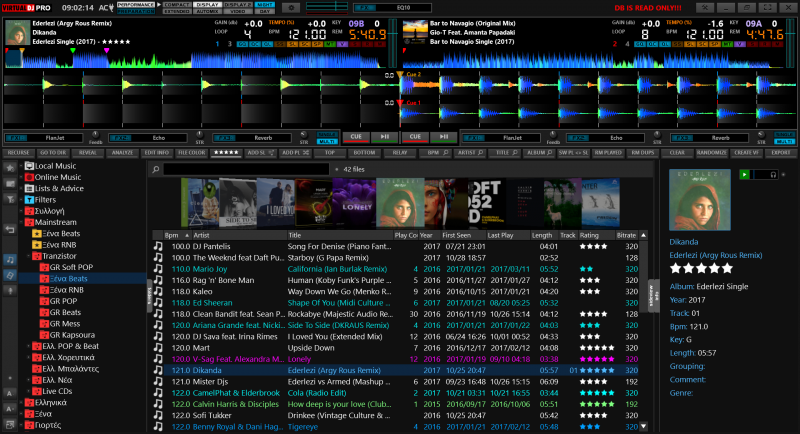Toggle right deck MULTI effects mode
The width and height of the screenshot is (800, 434).
point(784,141)
